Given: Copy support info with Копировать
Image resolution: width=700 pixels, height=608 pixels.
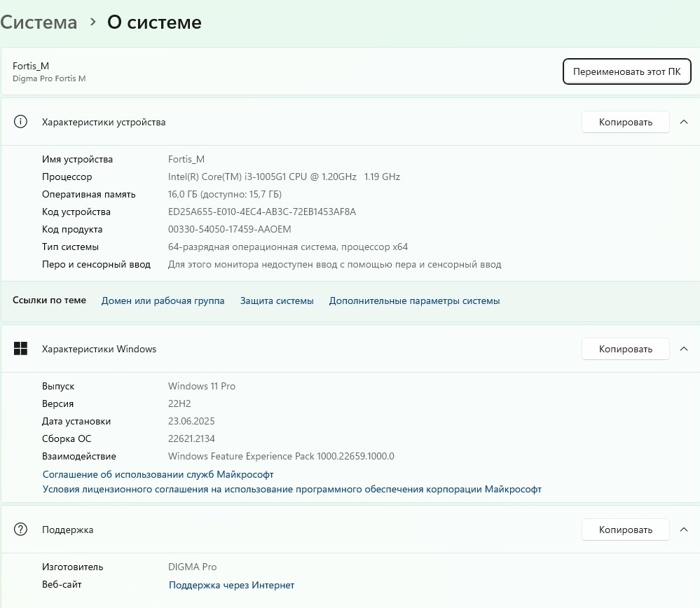Looking at the screenshot, I should [625, 530].
